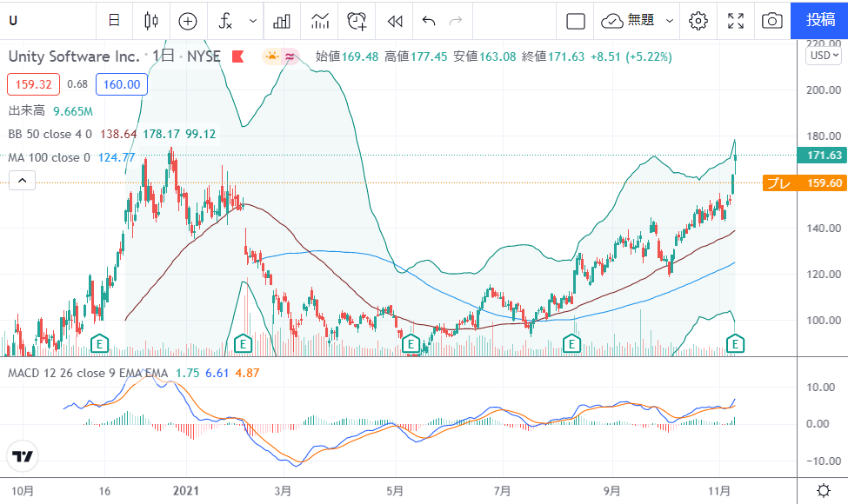Click the 始値169.48 open value
Image resolution: width=848 pixels, height=504 pixels.
(347, 56)
